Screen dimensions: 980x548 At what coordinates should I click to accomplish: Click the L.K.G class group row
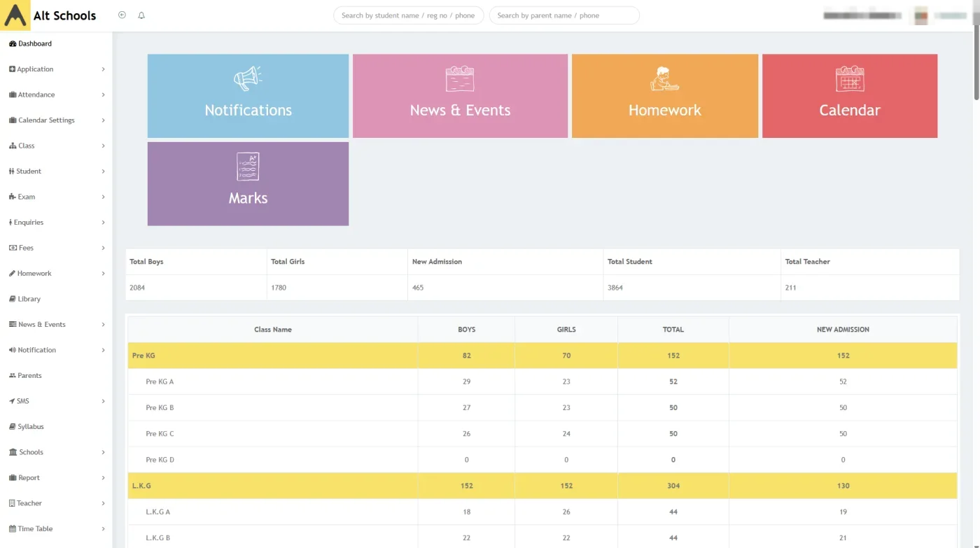(542, 486)
